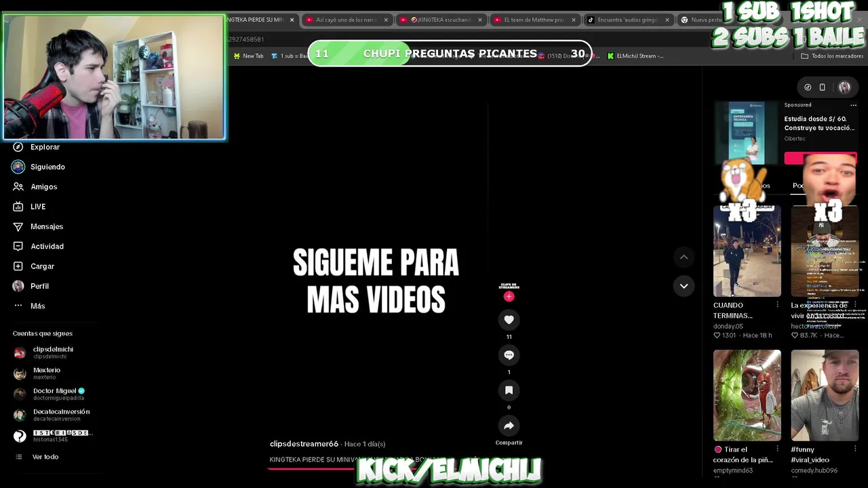Open options for La experiencia de vivir video
Image resolution: width=868 pixels, height=488 pixels.
coord(855,305)
